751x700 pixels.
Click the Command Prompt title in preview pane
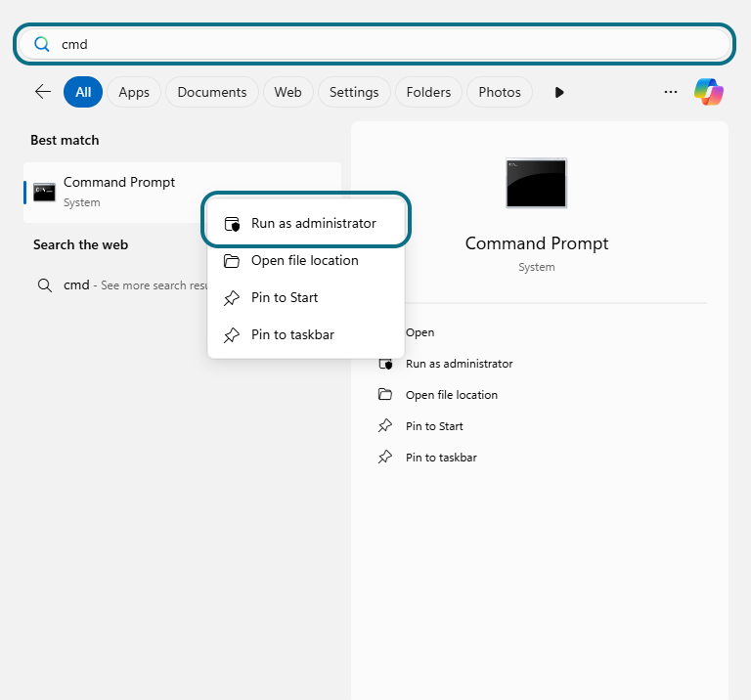(x=537, y=243)
